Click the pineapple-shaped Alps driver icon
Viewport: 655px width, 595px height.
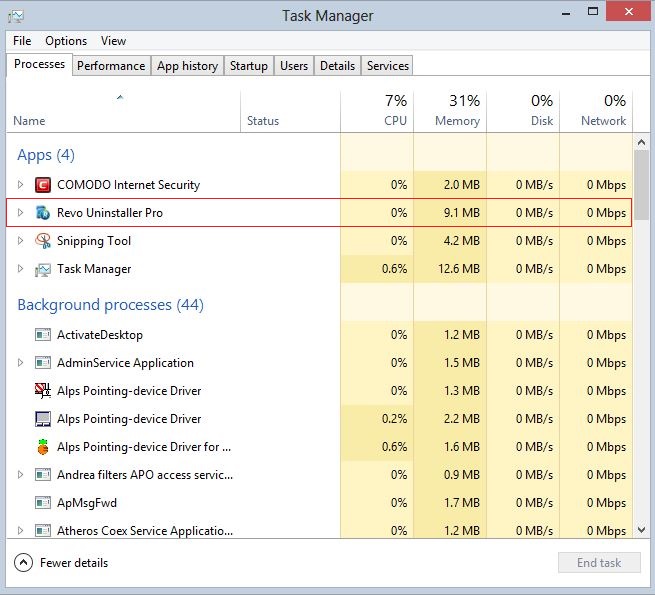click(43, 447)
